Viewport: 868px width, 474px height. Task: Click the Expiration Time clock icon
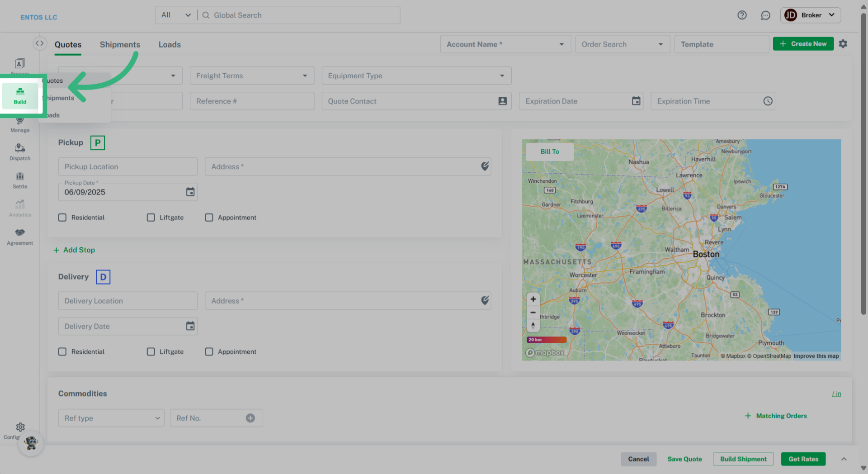click(768, 101)
